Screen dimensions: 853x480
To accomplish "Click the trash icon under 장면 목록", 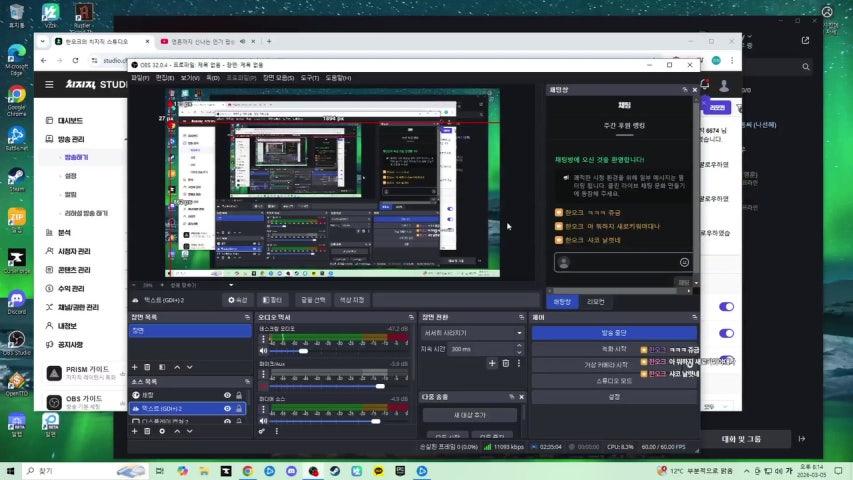I will [148, 368].
